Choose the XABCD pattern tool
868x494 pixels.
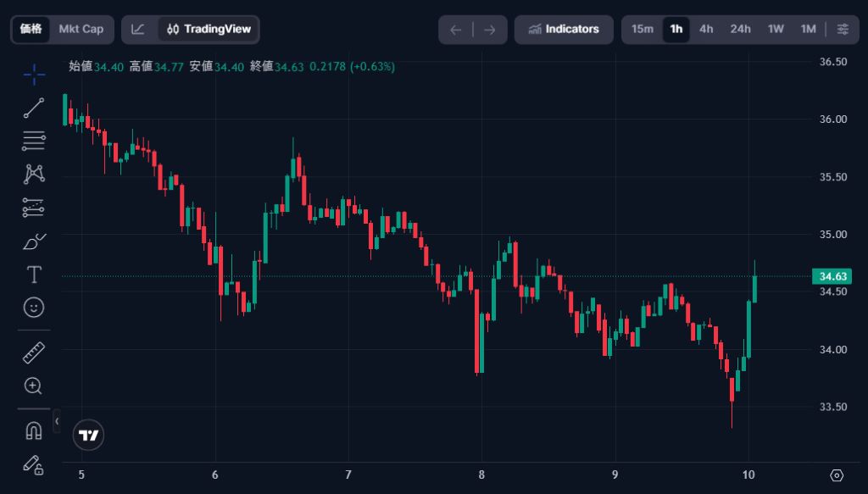(34, 174)
